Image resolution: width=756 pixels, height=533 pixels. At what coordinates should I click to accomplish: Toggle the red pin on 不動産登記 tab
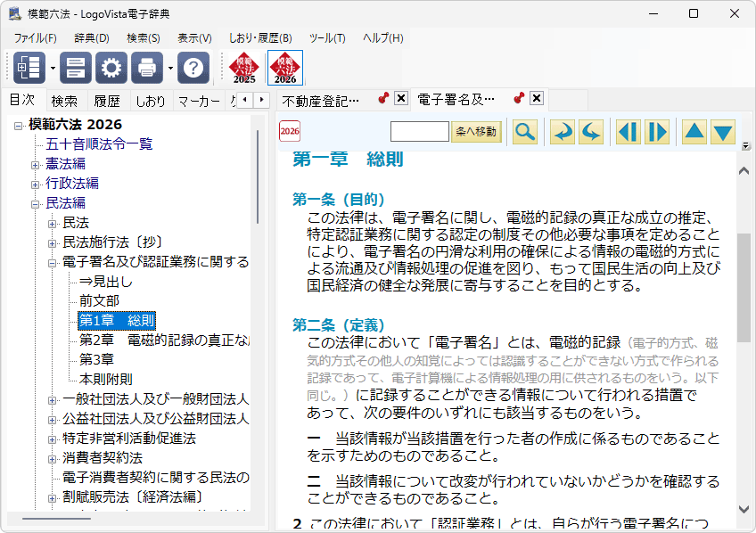pyautogui.click(x=383, y=99)
